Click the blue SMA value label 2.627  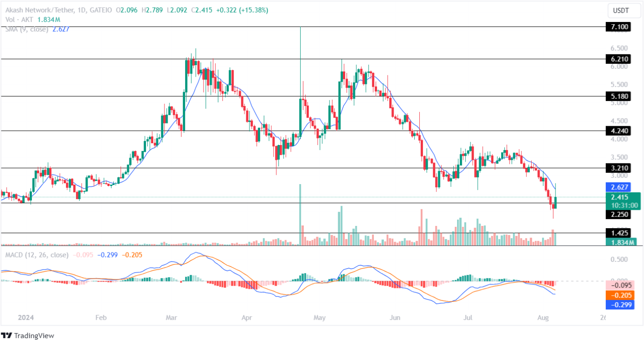pyautogui.click(x=617, y=187)
